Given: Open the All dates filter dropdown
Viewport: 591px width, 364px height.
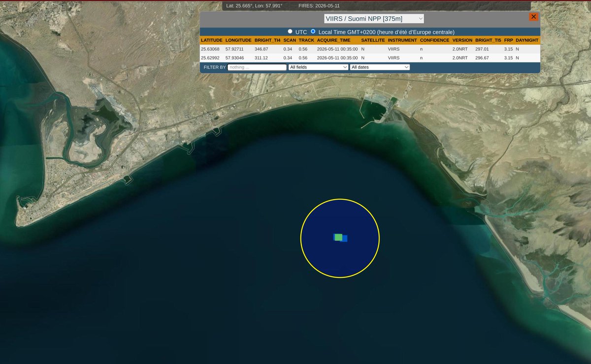Looking at the screenshot, I should coord(380,67).
